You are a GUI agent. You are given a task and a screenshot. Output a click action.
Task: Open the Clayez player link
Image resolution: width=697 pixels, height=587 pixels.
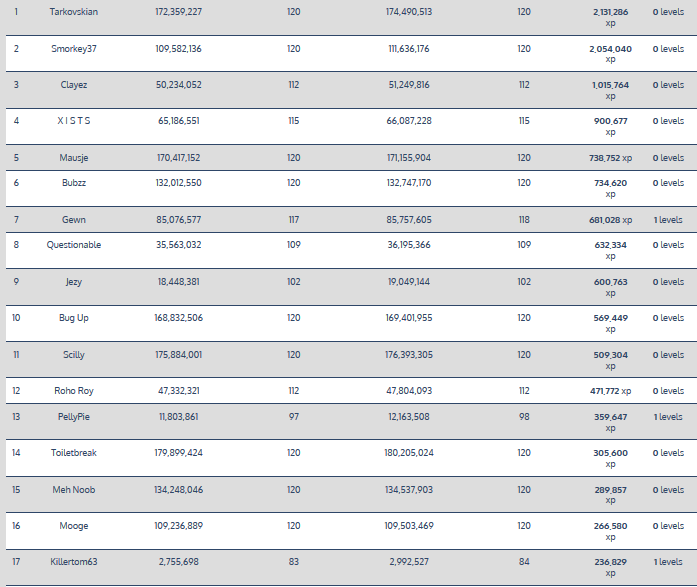pos(73,85)
